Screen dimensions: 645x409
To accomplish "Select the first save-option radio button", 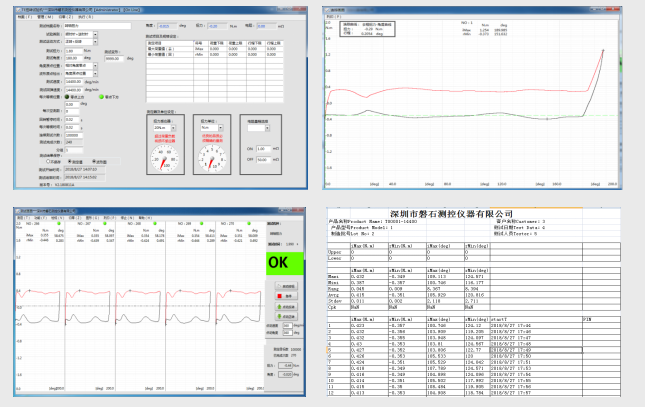I will click(x=48, y=161).
